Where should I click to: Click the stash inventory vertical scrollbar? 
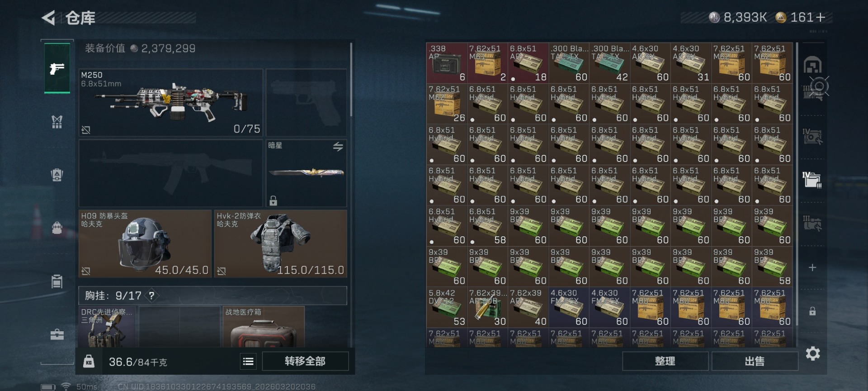click(797, 183)
